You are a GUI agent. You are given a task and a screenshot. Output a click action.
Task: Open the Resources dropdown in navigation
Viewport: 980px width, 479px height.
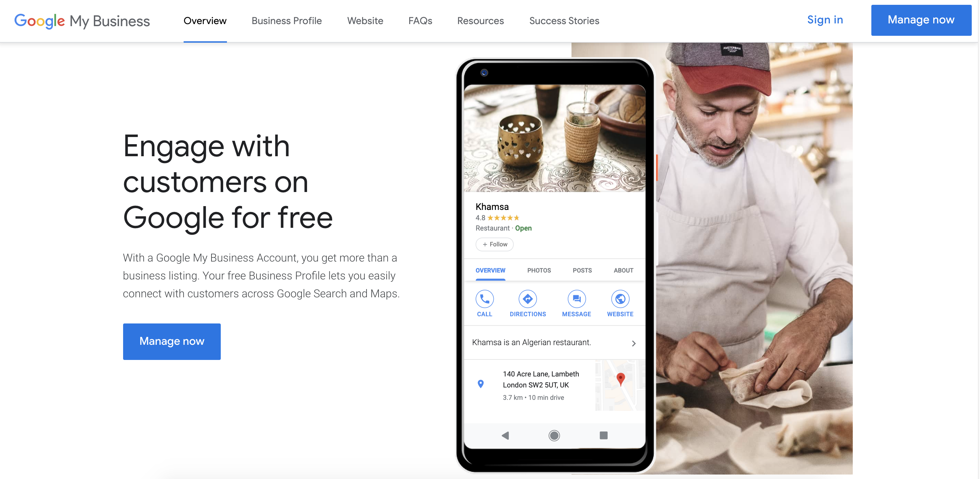(x=481, y=21)
